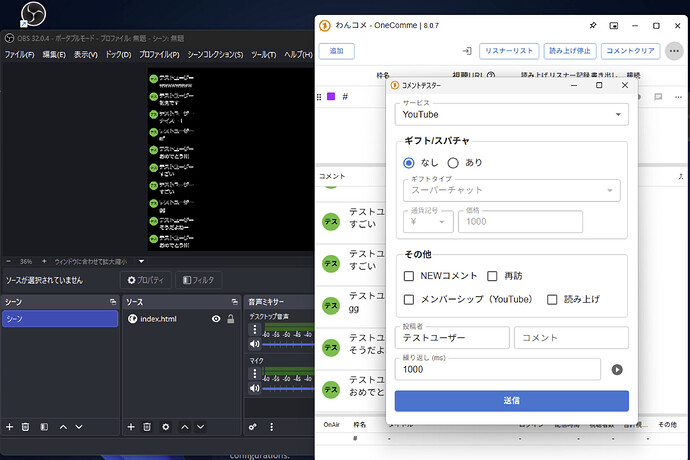Viewport: 690px width, 460px height.
Task: Check the メンバーシップ（YouTube） option
Action: click(408, 299)
